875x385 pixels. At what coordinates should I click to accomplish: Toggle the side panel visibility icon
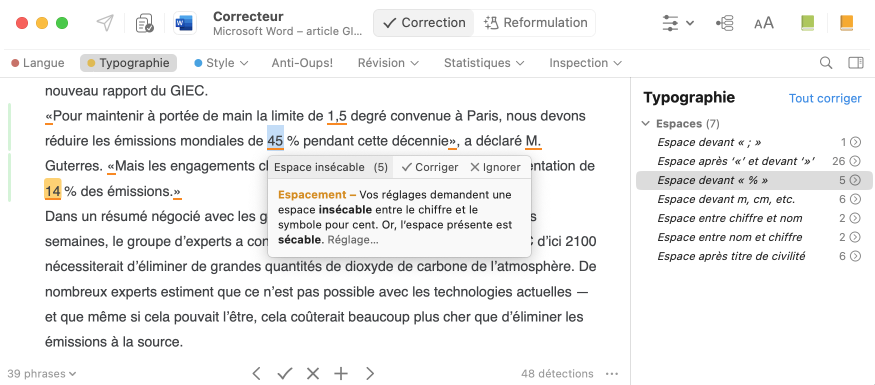855,63
